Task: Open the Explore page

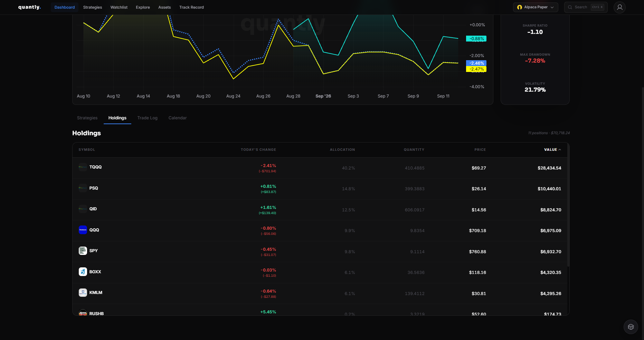Action: coord(143,7)
